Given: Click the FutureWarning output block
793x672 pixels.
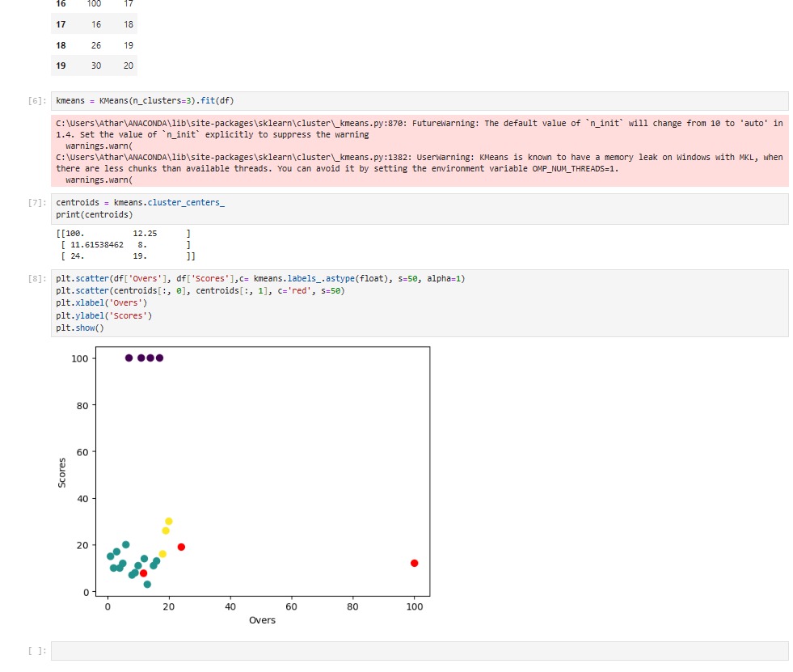Looking at the screenshot, I should click(x=420, y=151).
